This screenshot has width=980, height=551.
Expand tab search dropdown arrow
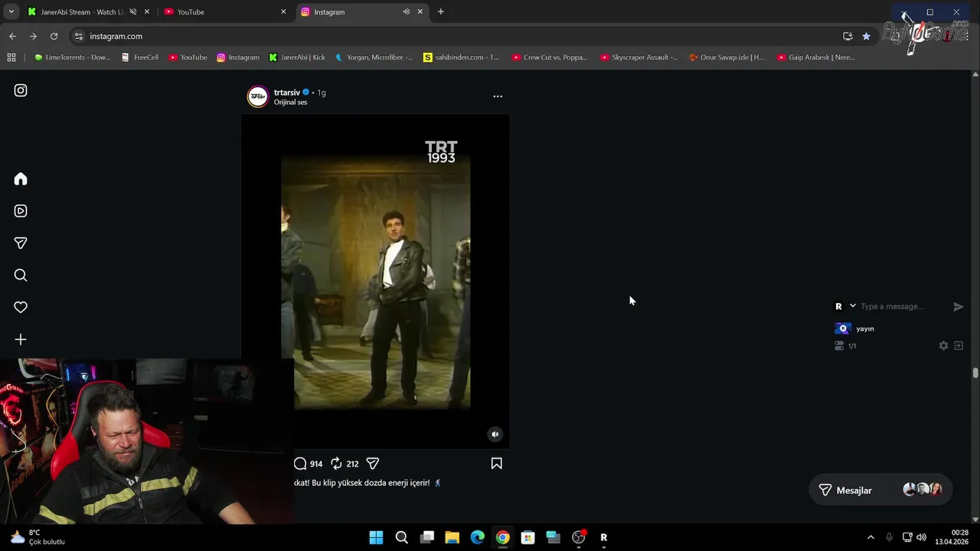(x=11, y=12)
